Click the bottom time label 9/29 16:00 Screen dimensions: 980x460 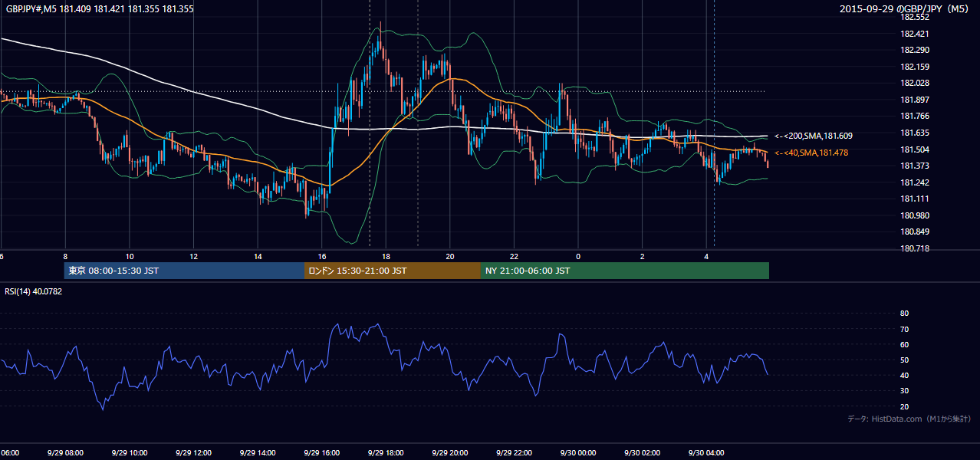click(322, 453)
